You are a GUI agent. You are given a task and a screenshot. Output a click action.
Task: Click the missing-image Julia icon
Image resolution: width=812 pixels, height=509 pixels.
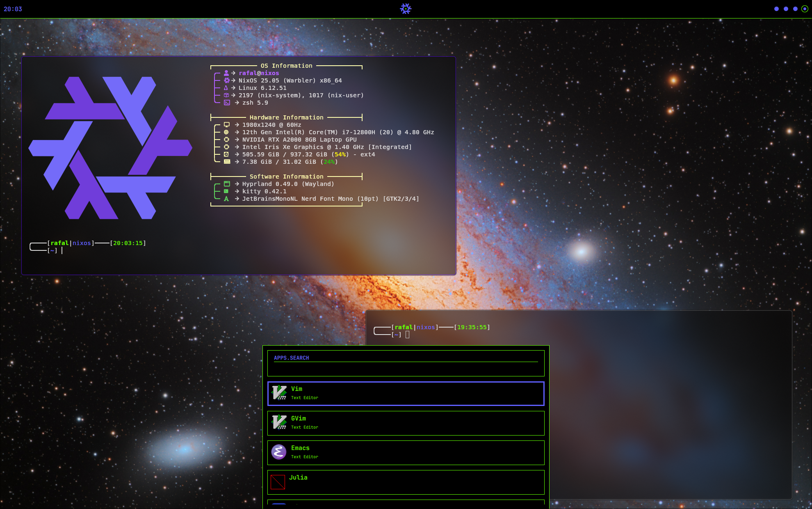(x=278, y=482)
